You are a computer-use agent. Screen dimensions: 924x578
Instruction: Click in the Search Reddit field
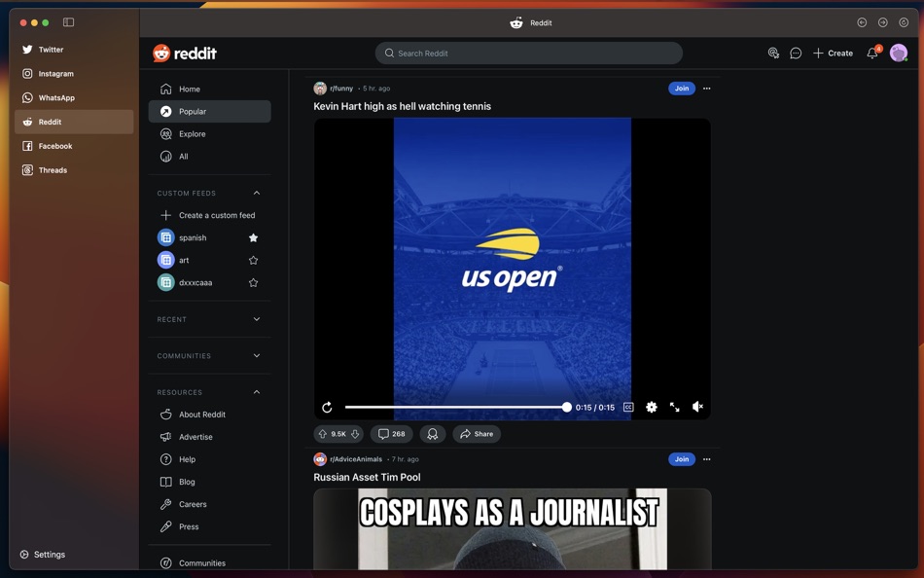(528, 54)
